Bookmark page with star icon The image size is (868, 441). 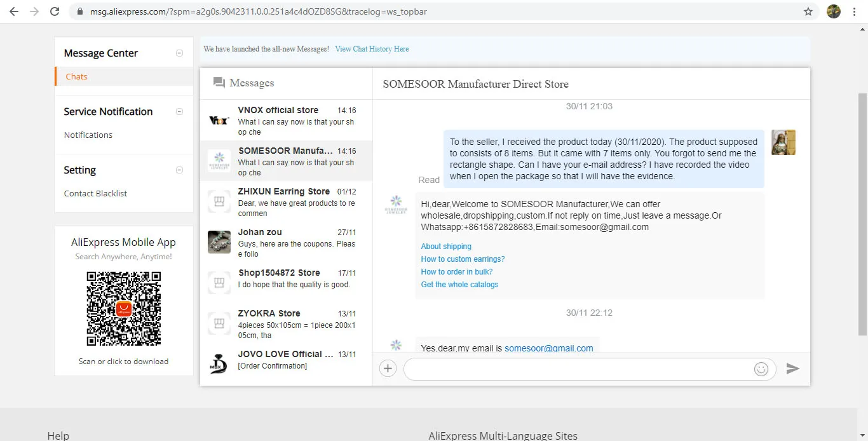pyautogui.click(x=808, y=11)
